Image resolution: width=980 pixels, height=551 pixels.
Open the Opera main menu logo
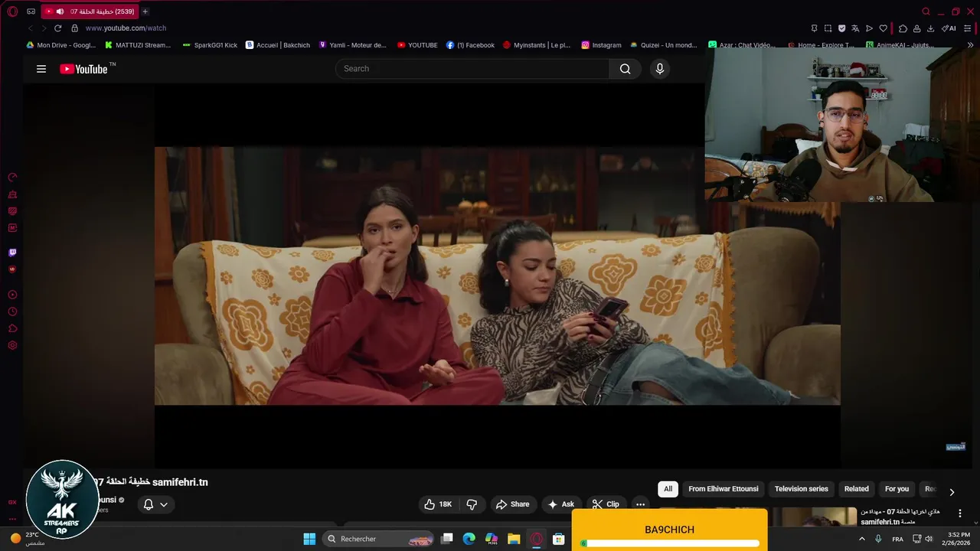[x=12, y=11]
